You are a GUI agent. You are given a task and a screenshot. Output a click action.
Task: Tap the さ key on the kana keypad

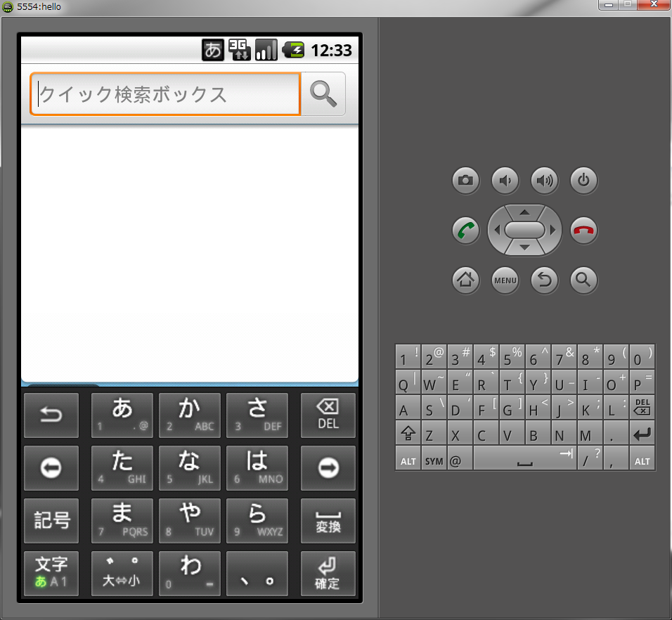click(257, 415)
